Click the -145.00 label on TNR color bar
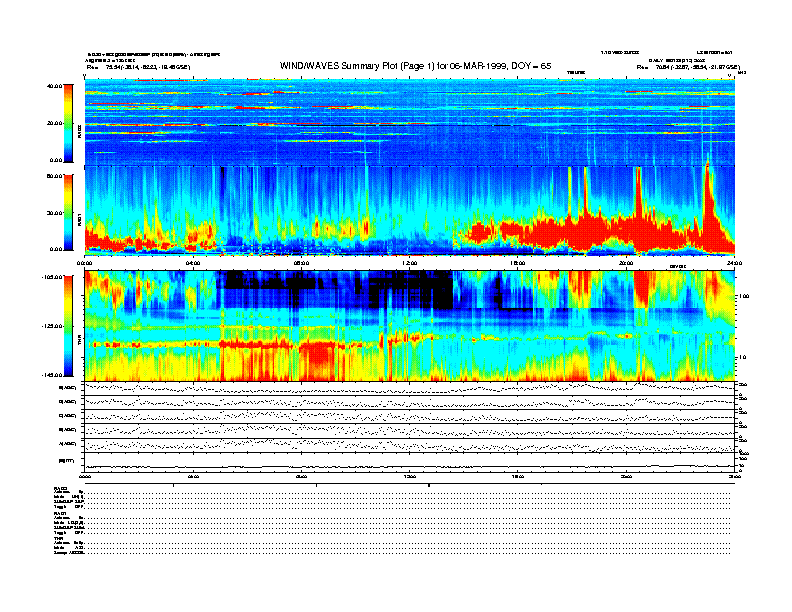Image resolution: width=792 pixels, height=612 pixels. (53, 375)
